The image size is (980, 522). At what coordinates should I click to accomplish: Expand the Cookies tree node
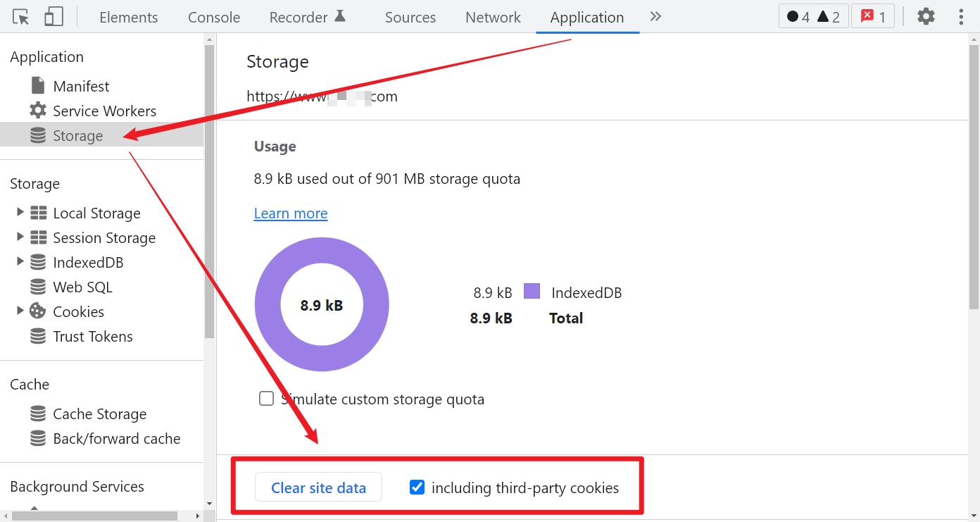click(20, 311)
